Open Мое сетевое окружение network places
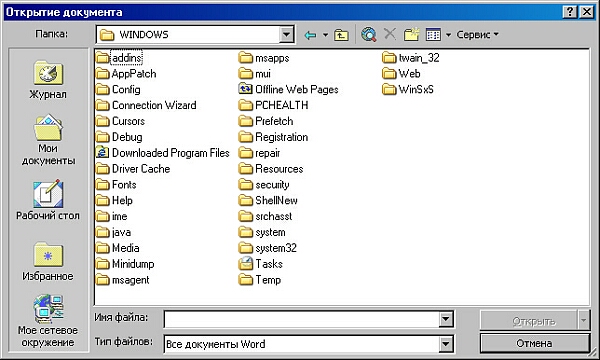Viewport: 600px width, 360px height. [x=48, y=321]
